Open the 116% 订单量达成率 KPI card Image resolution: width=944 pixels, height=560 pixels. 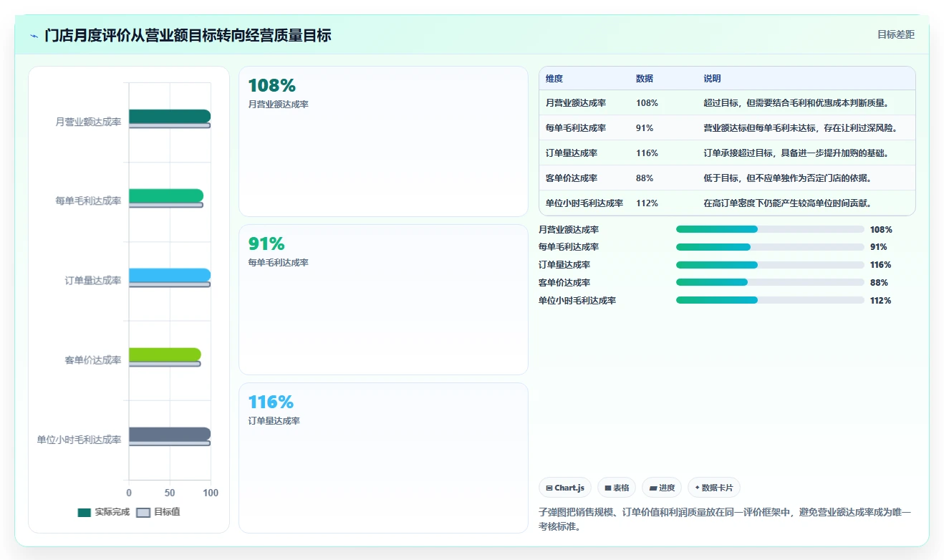click(383, 458)
